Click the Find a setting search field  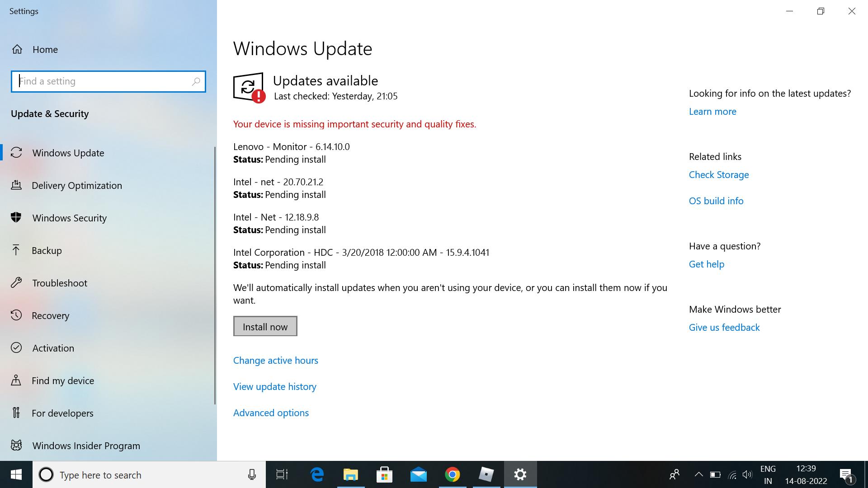(108, 81)
